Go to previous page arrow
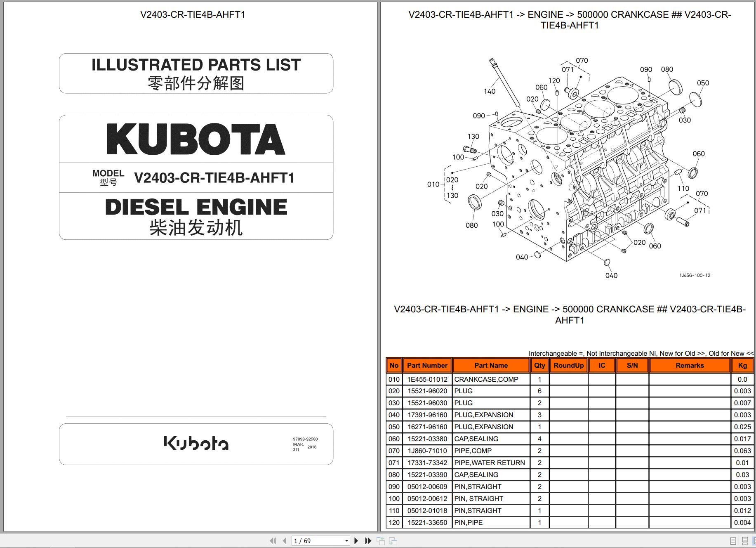The image size is (756, 548). point(284,541)
